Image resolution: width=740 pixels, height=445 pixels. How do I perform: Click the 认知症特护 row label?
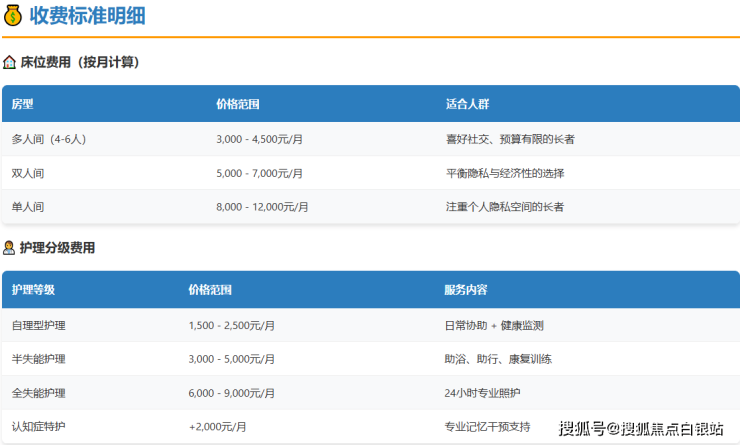[39, 427]
